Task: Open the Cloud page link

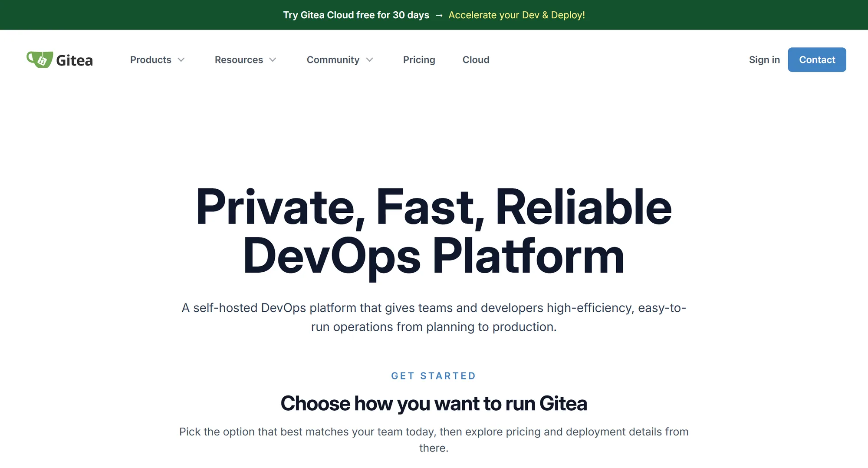Action: 476,59
